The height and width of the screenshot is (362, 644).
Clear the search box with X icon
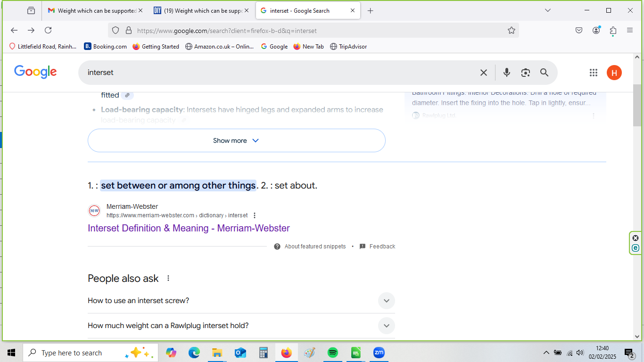pos(483,73)
